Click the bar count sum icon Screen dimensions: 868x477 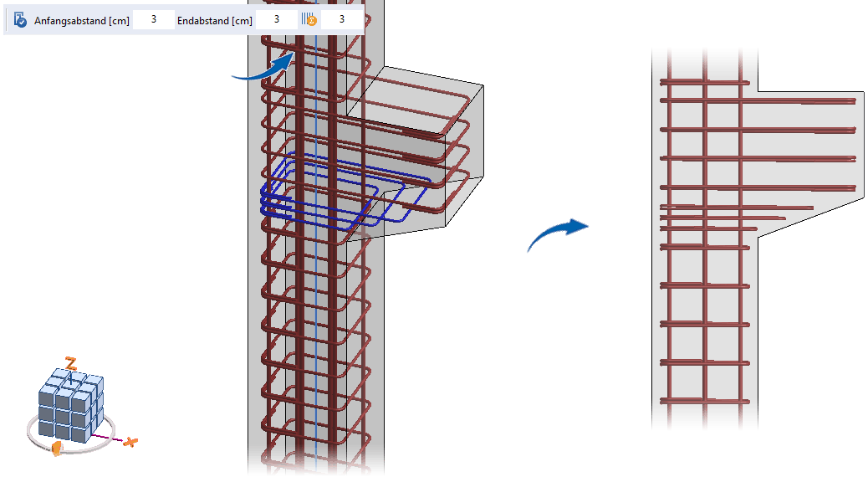pos(309,20)
